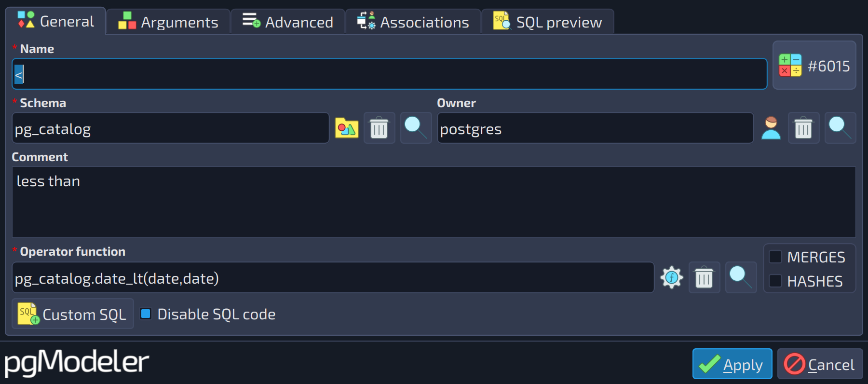The width and height of the screenshot is (868, 384).
Task: Click the schema folder icon next to pg_catalog
Action: tap(347, 128)
